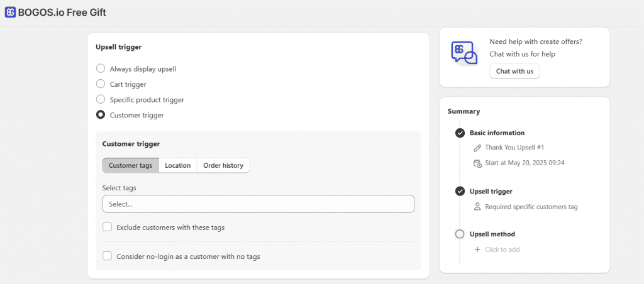Click the BOGOS.io logo icon
The image size is (644, 284).
[10, 13]
